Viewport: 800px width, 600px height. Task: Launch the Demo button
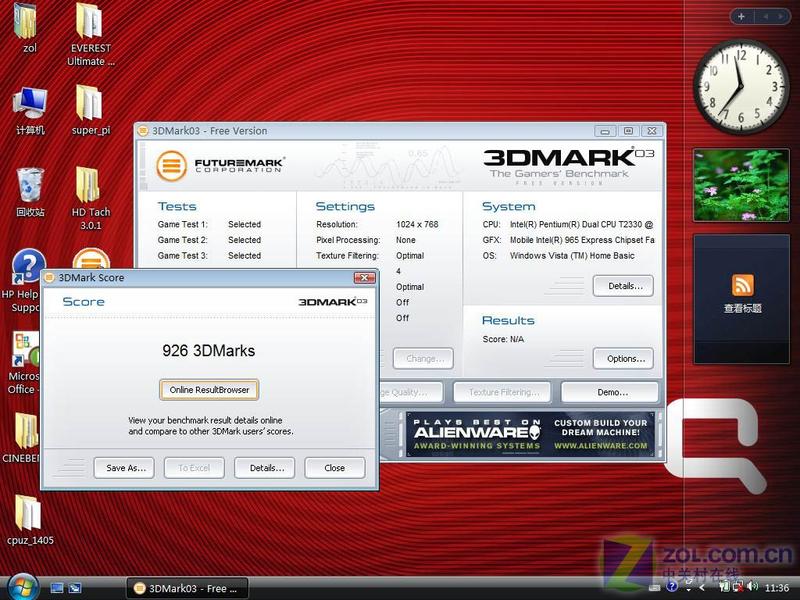[610, 392]
